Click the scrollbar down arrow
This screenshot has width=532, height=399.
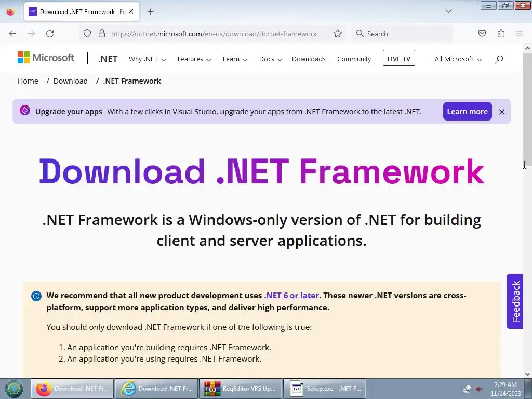pos(527,374)
